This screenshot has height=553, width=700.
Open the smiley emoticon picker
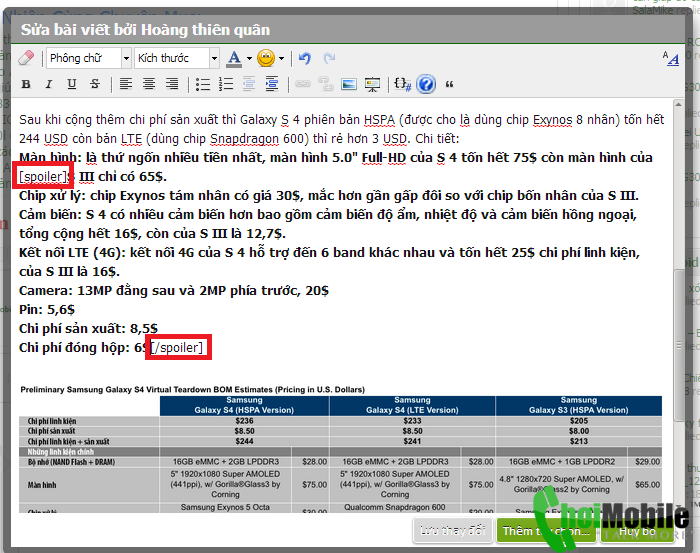266,58
